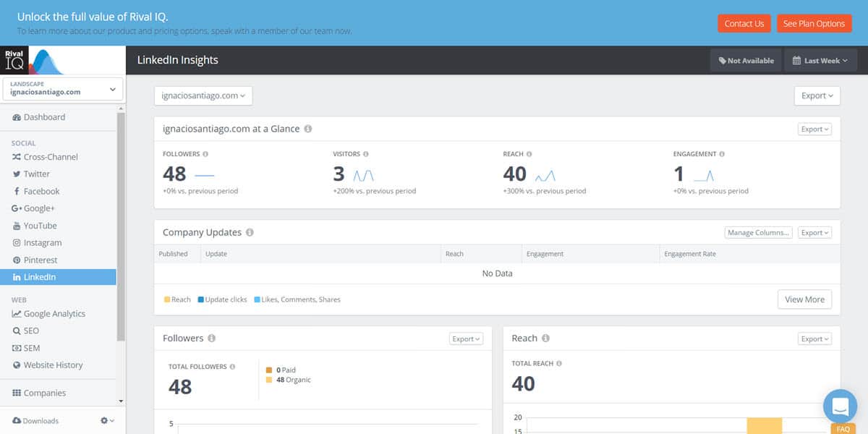Image resolution: width=868 pixels, height=434 pixels.
Task: Open the ignaciosantiago.com company dropdown
Action: (203, 95)
